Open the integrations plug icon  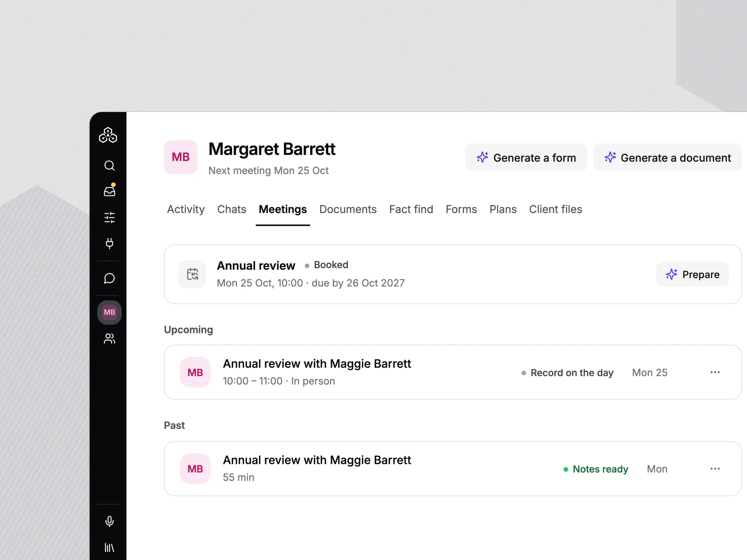click(109, 243)
